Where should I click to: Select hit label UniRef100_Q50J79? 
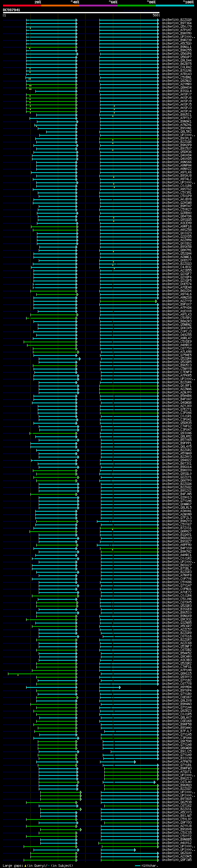[x=177, y=26]
